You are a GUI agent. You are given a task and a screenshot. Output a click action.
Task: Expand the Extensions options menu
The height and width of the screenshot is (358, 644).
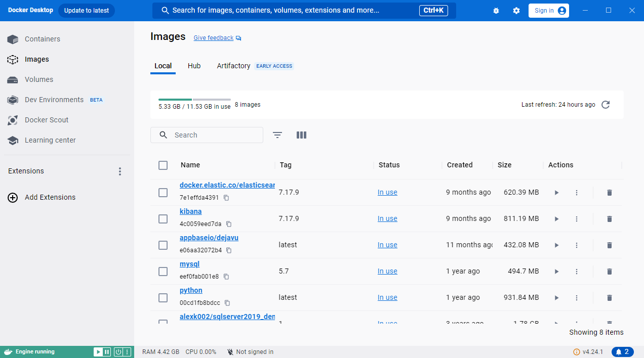click(120, 171)
